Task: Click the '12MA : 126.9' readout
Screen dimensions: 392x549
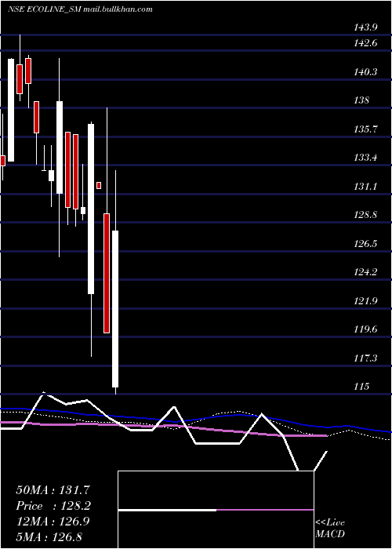Action: [x=53, y=522]
